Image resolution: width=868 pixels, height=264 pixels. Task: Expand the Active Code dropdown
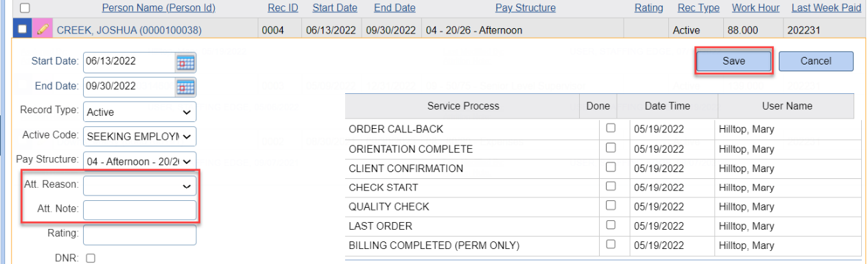pyautogui.click(x=140, y=136)
